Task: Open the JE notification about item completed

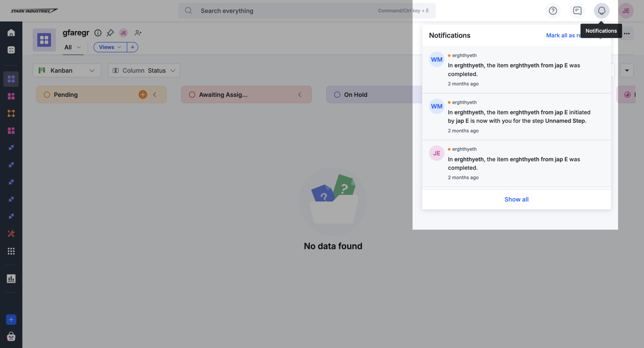Action: tap(516, 163)
